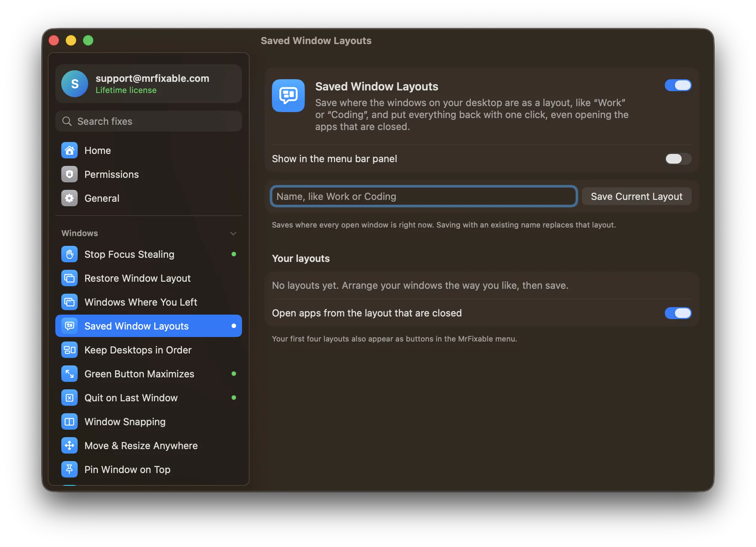Click the green fullscreen window button
The width and height of the screenshot is (756, 547).
click(x=88, y=40)
